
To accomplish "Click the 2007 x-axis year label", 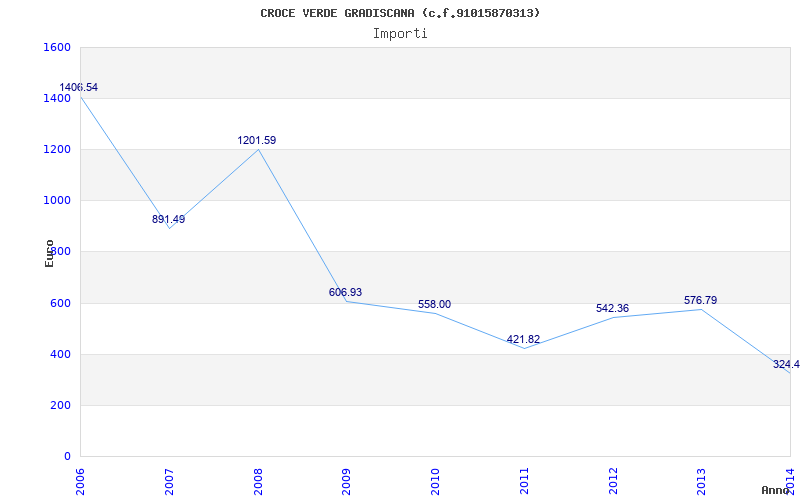I will click(x=169, y=480).
